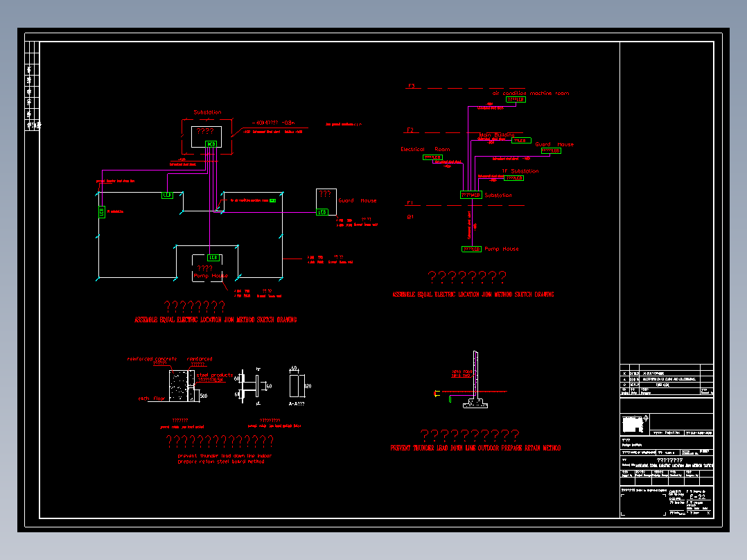Select the 'Guard House' text in riser diagram
The width and height of the screenshot is (747, 560).
point(554,144)
